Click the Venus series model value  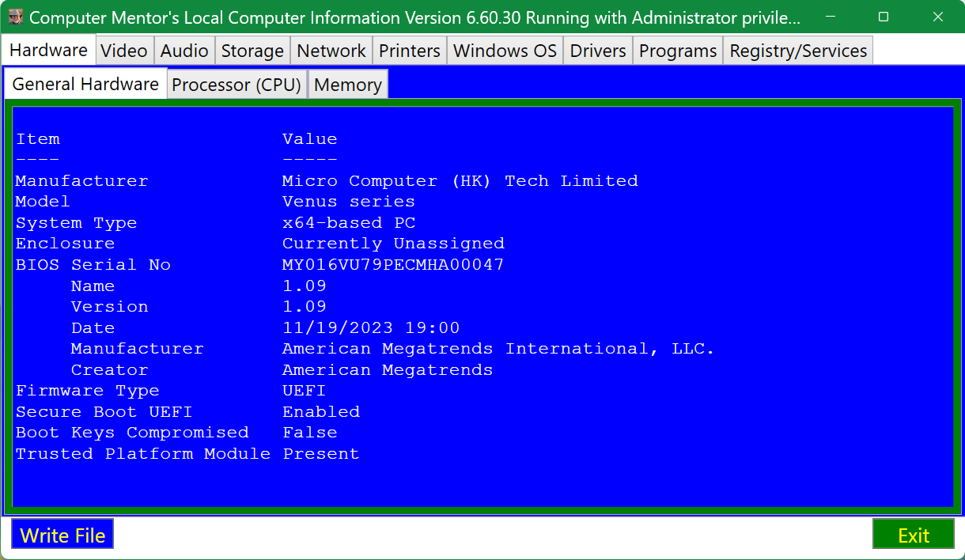pos(349,202)
